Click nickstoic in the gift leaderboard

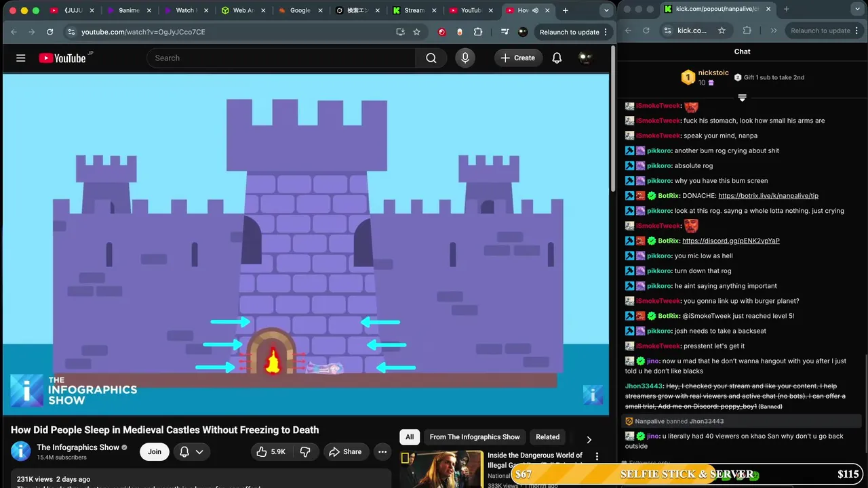tap(713, 73)
